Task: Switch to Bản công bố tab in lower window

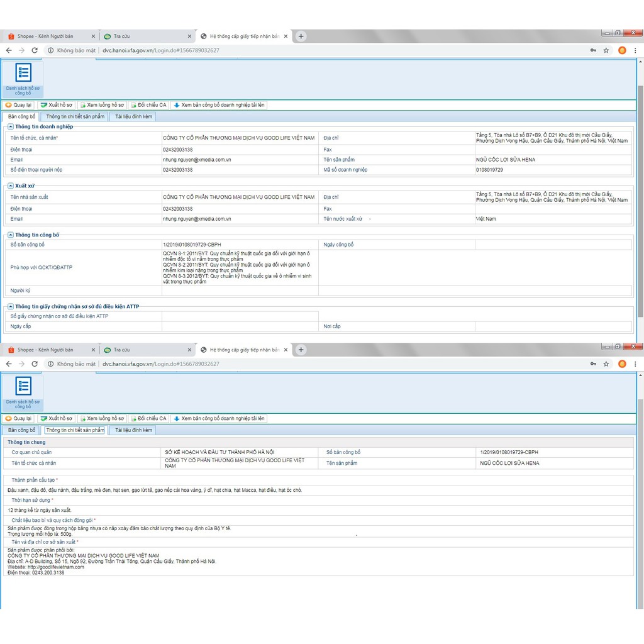Action: point(21,430)
